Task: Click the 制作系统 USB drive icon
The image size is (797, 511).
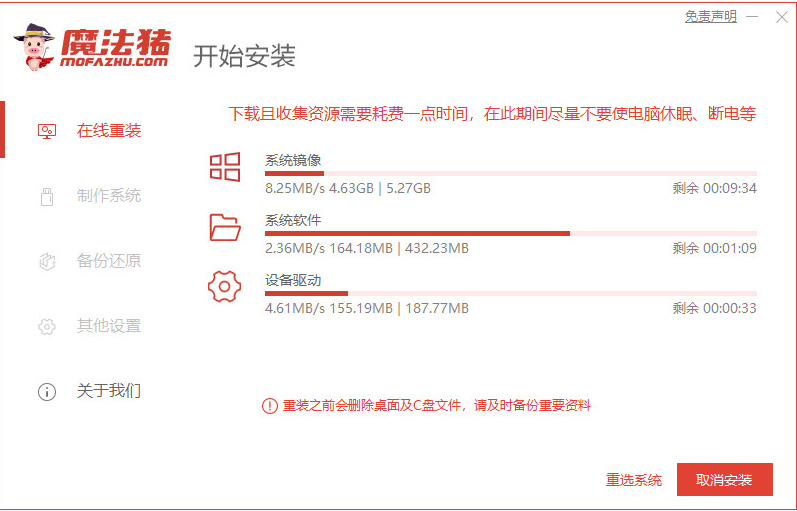Action: 46,196
